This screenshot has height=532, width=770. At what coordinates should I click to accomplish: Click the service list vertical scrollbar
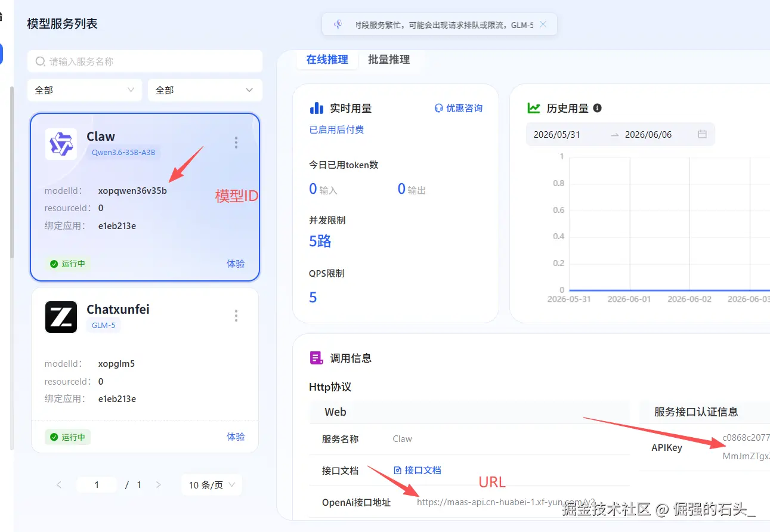(x=11, y=173)
